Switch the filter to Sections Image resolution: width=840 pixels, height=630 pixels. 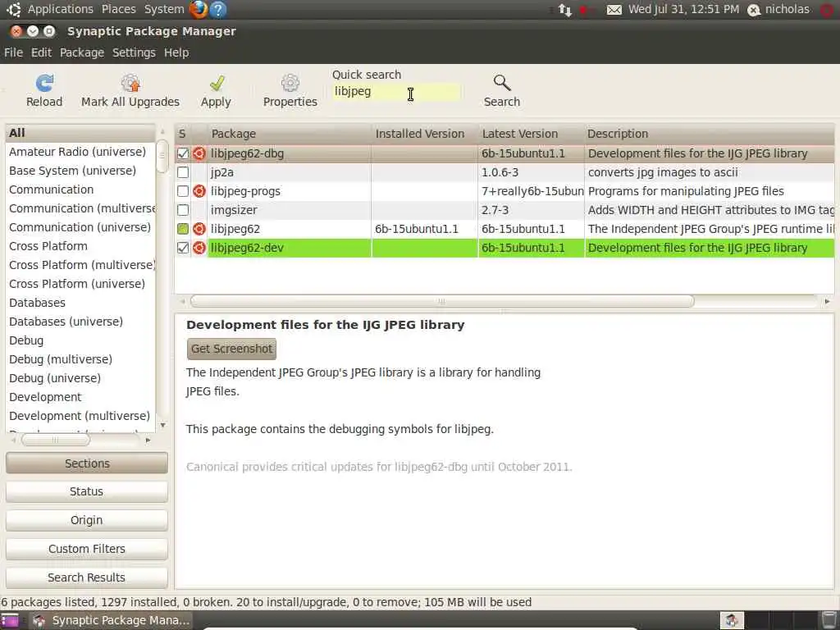(x=87, y=463)
